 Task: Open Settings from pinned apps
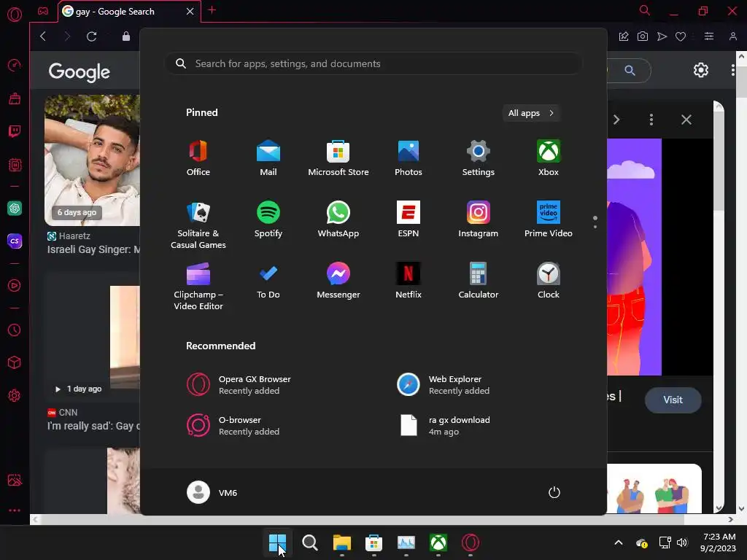tap(479, 158)
